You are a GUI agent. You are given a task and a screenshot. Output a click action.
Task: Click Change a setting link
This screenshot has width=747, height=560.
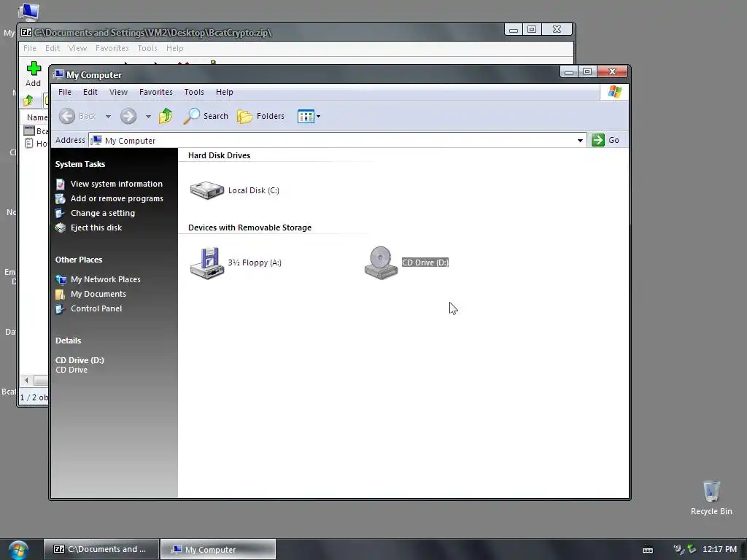[x=103, y=213]
